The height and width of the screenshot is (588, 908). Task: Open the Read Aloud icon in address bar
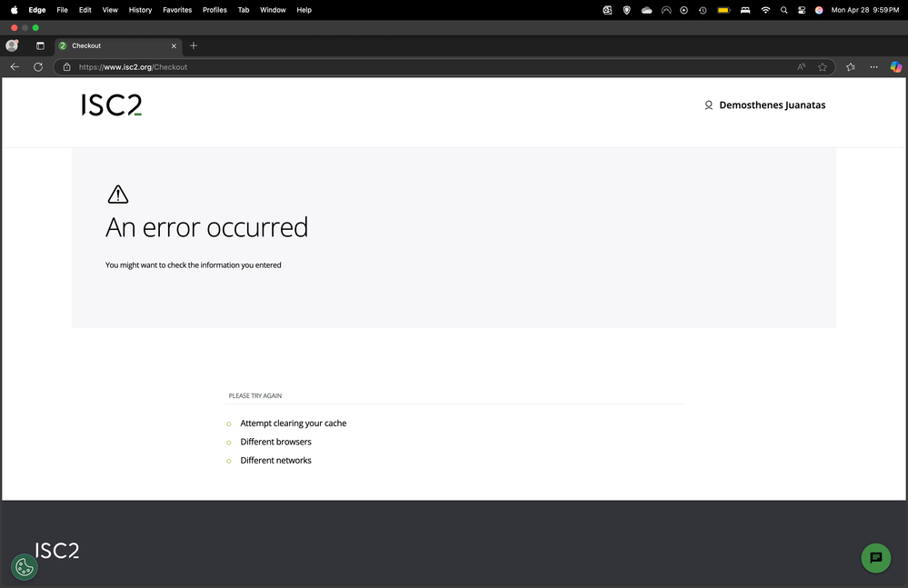click(x=802, y=66)
